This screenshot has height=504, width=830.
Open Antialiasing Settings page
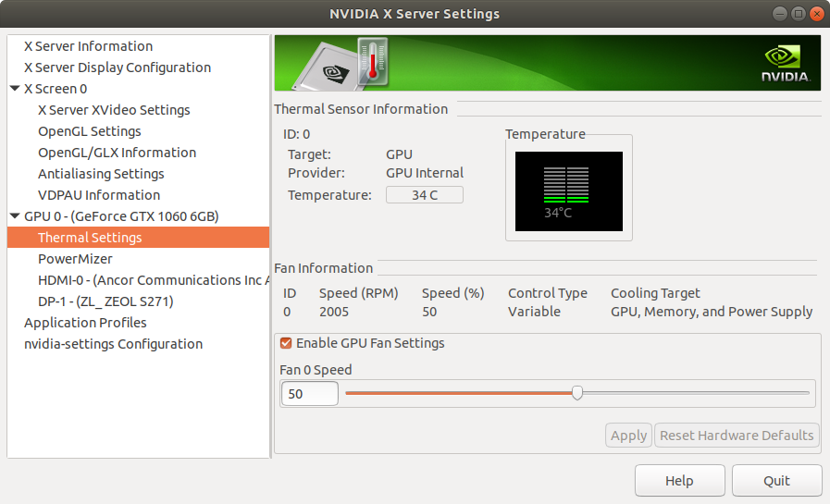pyautogui.click(x=101, y=174)
